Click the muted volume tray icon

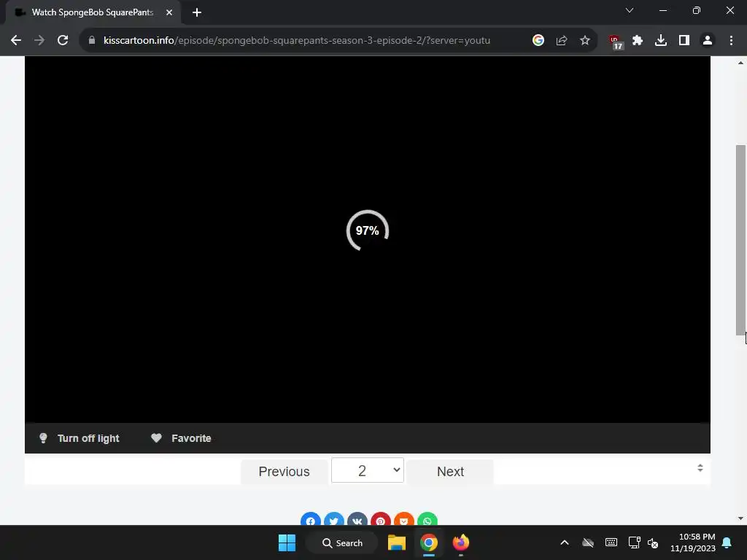[653, 542]
